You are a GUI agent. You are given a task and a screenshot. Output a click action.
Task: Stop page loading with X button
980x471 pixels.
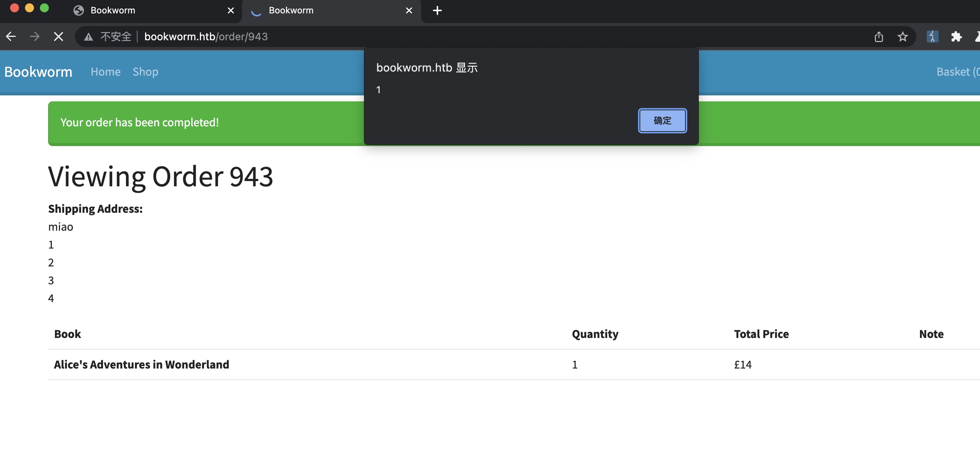point(58,37)
